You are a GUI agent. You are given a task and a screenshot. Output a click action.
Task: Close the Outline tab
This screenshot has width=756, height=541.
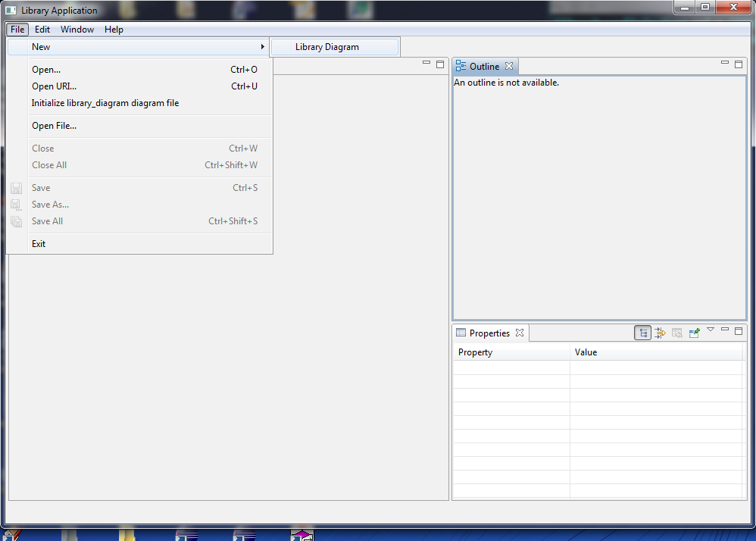[508, 66]
